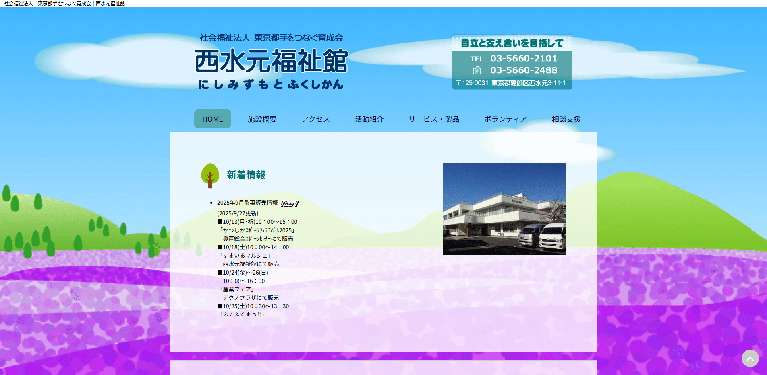Open the 活動紹介 menu item

[x=369, y=119]
